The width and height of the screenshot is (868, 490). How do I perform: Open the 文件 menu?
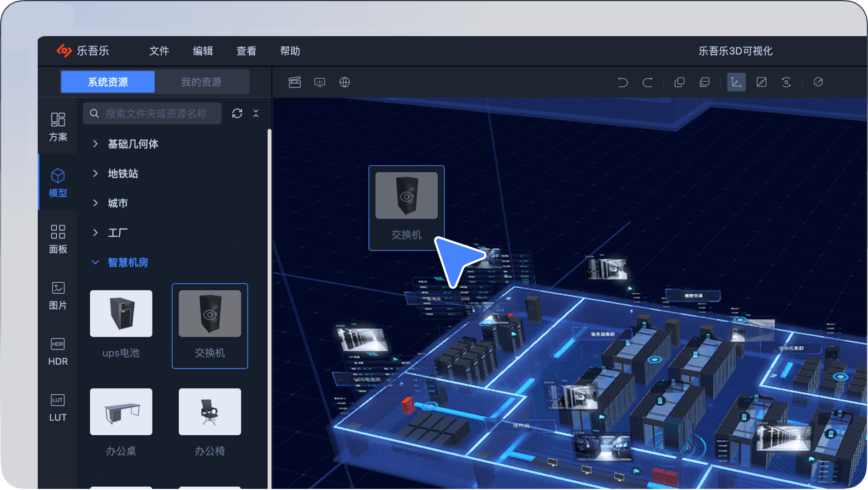(159, 51)
